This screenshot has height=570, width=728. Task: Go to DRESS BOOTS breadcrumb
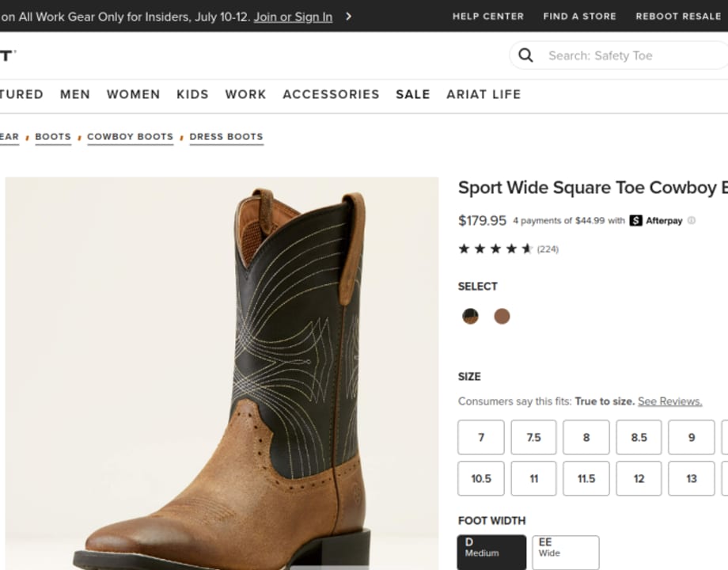point(226,137)
